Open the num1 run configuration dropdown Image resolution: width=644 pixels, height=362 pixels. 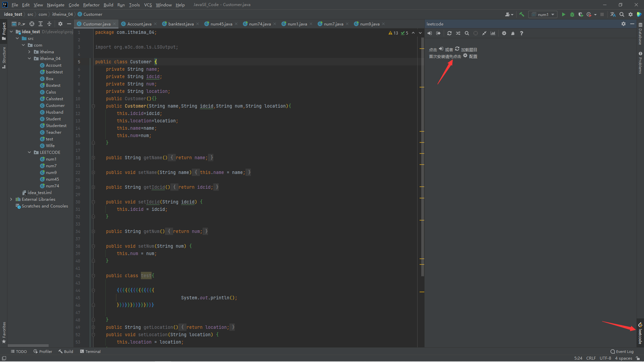543,14
